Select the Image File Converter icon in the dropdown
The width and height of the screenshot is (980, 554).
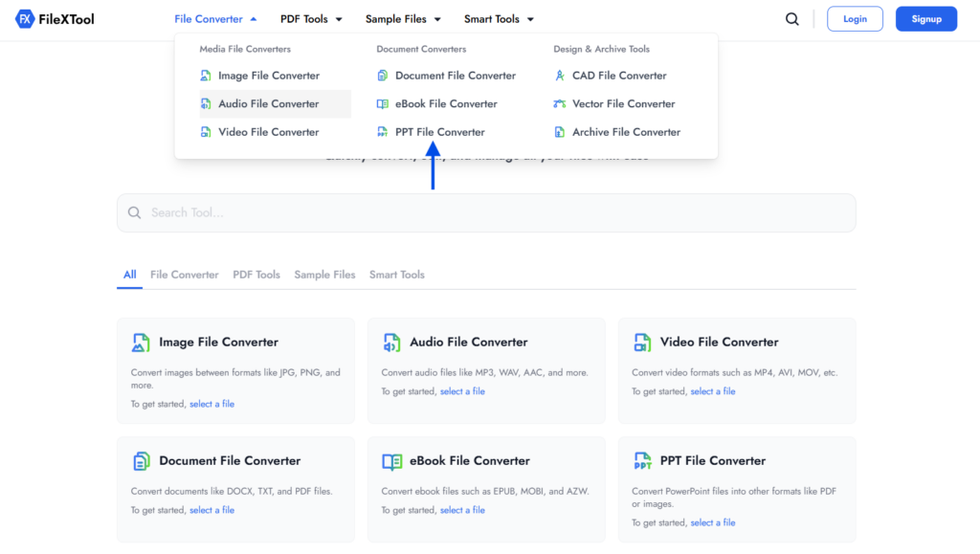(205, 75)
